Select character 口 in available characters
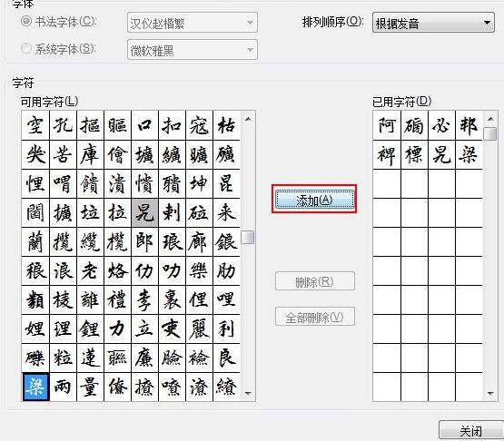This screenshot has height=441, width=504. (144, 125)
